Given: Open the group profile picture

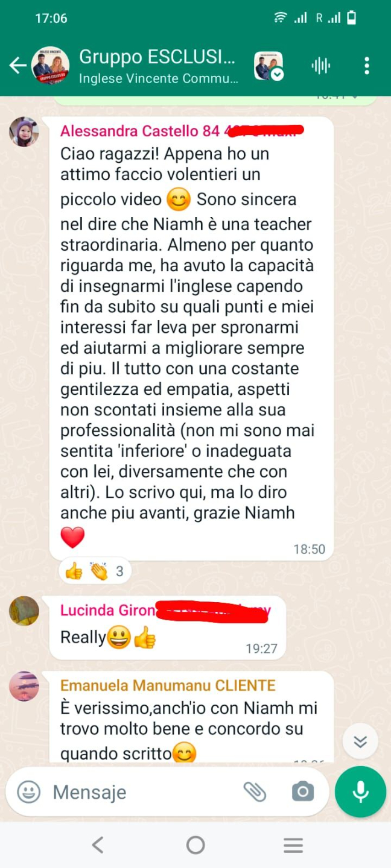Looking at the screenshot, I should (x=50, y=66).
